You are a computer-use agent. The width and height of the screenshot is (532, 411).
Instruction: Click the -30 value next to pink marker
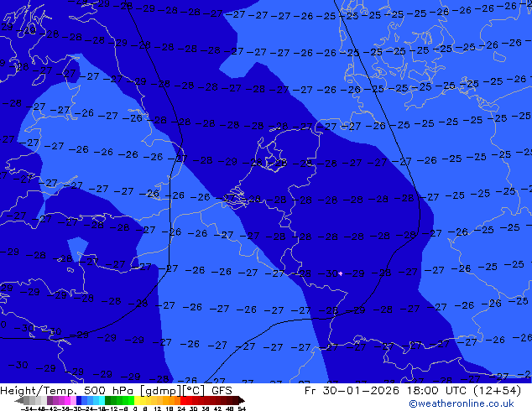(x=328, y=273)
